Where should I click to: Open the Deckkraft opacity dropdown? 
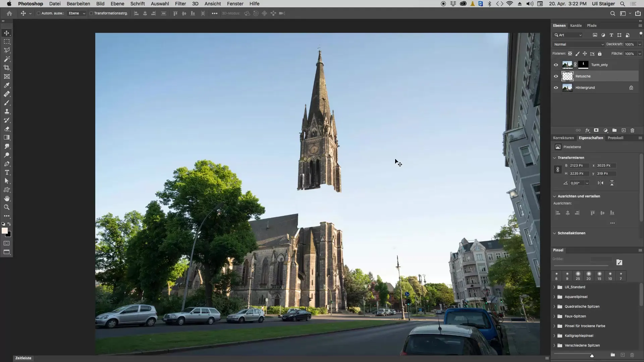(x=639, y=44)
